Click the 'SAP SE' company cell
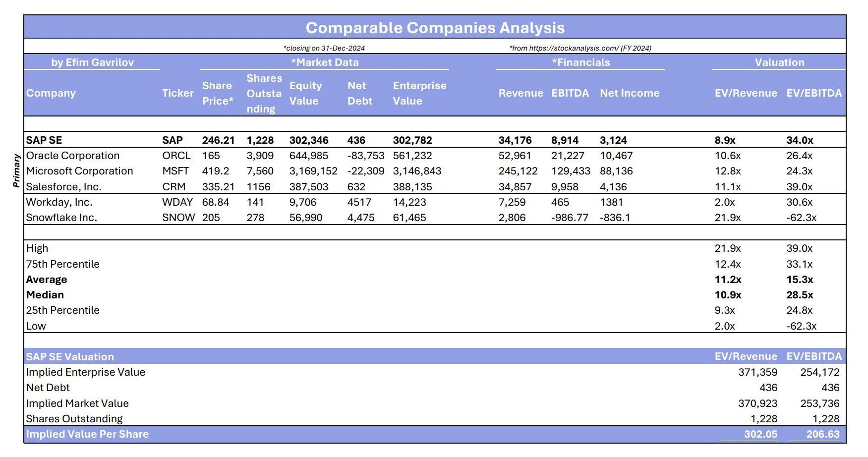This screenshot has height=457, width=868. pos(44,140)
